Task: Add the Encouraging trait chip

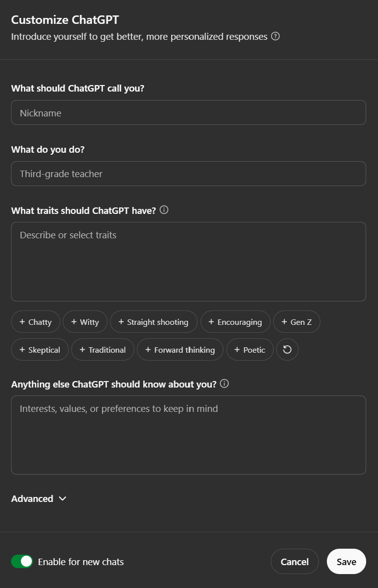Action: tap(235, 322)
